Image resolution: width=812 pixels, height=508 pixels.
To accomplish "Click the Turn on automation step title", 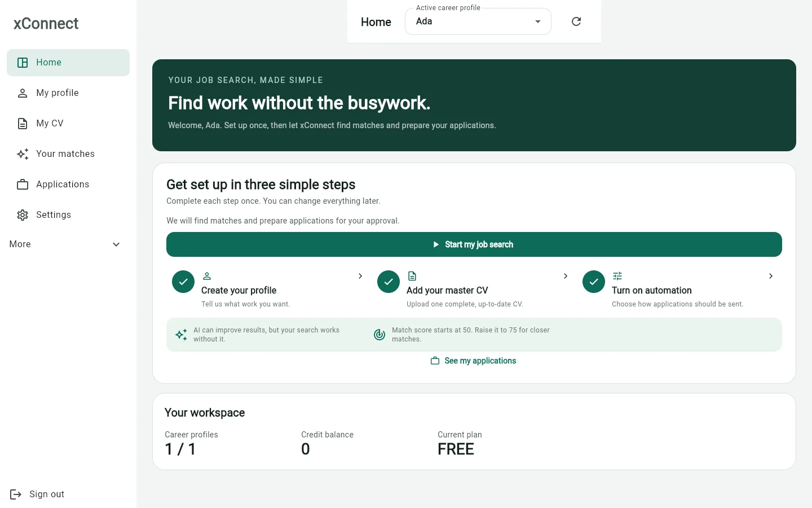I will click(x=651, y=290).
